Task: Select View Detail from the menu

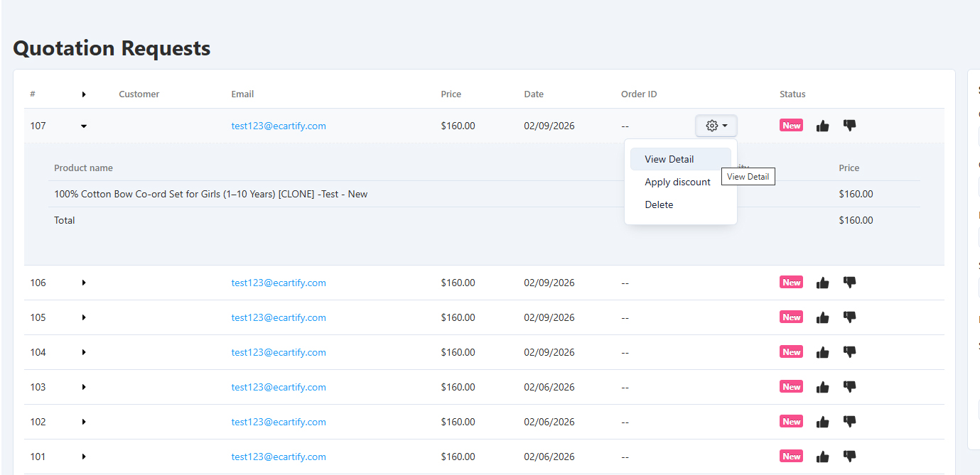Action: (669, 159)
